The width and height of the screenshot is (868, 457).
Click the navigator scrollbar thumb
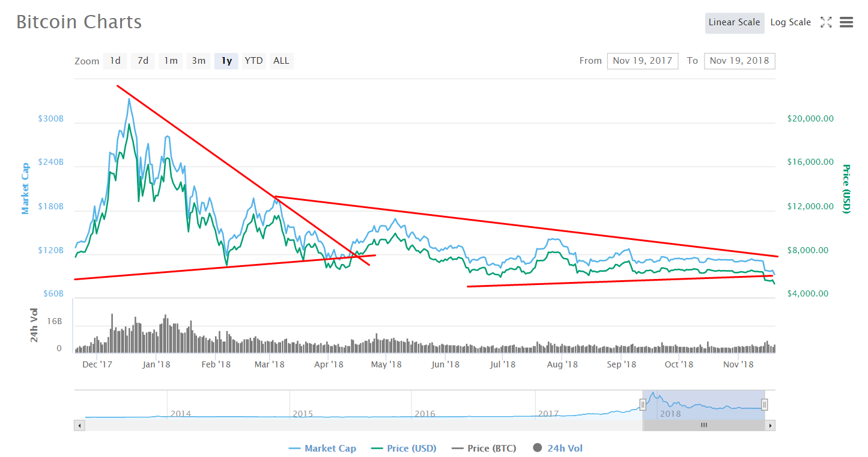pos(703,425)
